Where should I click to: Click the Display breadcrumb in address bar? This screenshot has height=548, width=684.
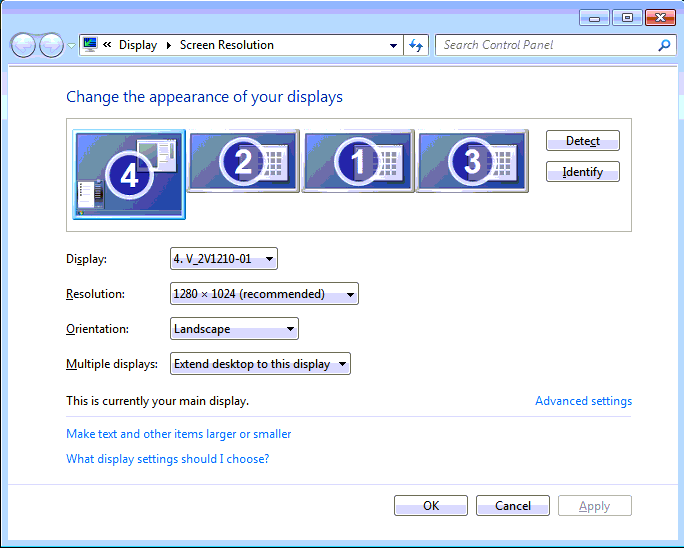click(138, 45)
